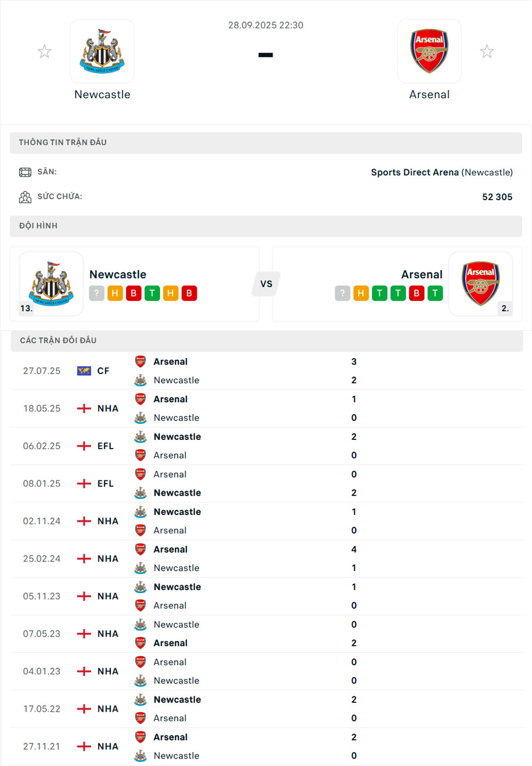532x766 pixels.
Task: Click the Newcastle badge in the 06.02.25 EFL row
Action: point(140,437)
